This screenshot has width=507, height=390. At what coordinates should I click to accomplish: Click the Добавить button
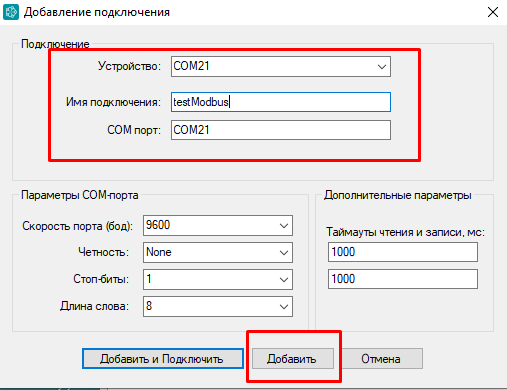pos(293,359)
